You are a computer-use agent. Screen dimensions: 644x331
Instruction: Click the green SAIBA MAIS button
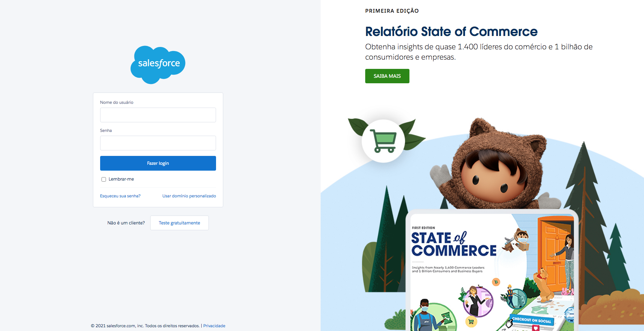click(x=387, y=76)
